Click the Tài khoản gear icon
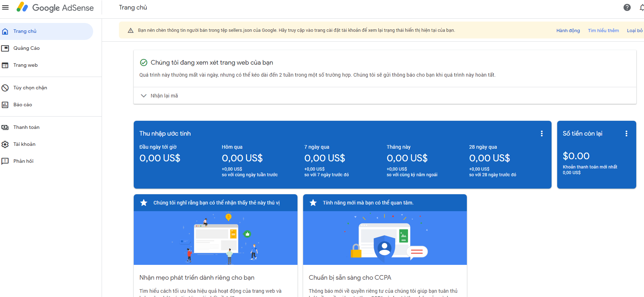Image resolution: width=644 pixels, height=297 pixels. click(5, 144)
